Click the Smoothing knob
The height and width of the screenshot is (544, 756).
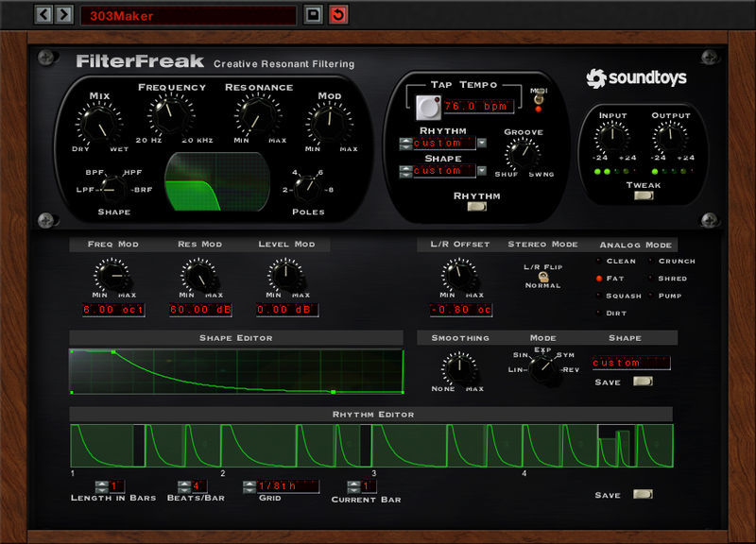(459, 368)
